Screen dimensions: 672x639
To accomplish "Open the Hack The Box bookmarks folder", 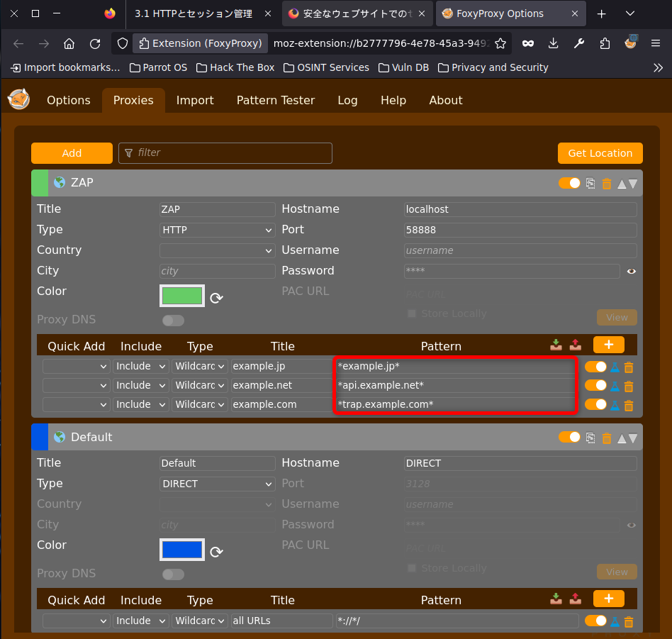I will click(235, 68).
